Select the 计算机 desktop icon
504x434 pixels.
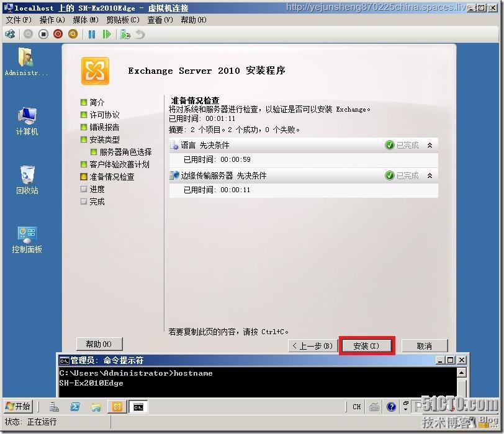point(27,122)
